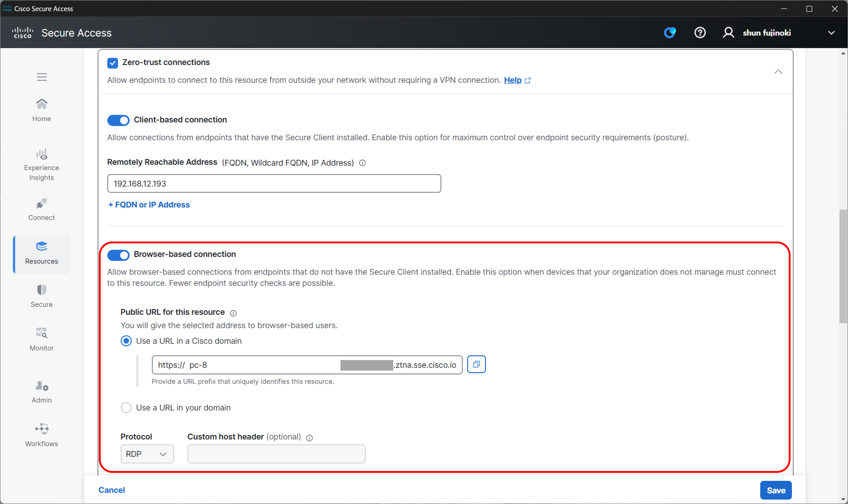Click the Cisco logo in header
The width and height of the screenshot is (848, 504).
(x=22, y=33)
